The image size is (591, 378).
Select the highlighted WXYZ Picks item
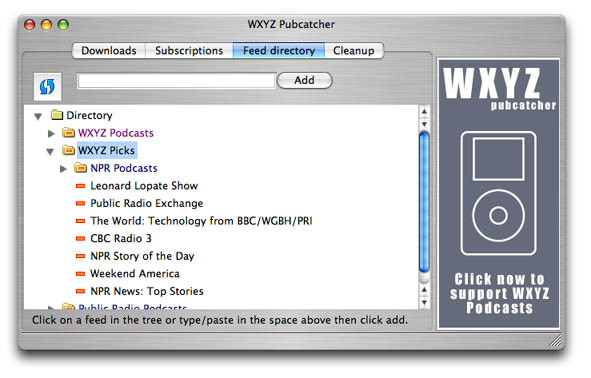[x=107, y=150]
